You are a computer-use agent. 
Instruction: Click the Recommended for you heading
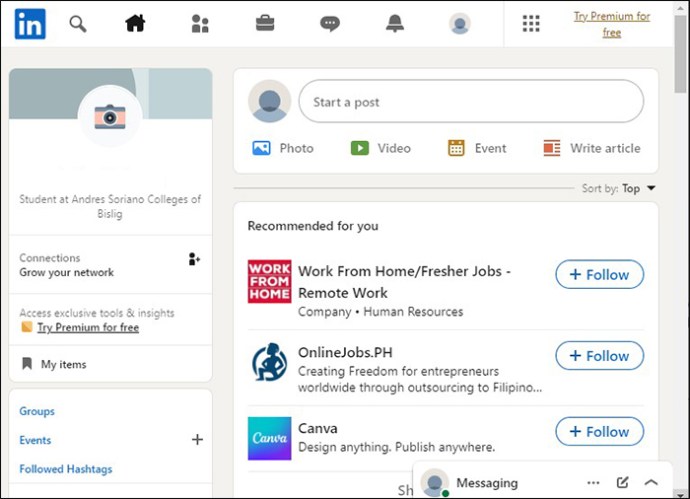[x=313, y=226]
